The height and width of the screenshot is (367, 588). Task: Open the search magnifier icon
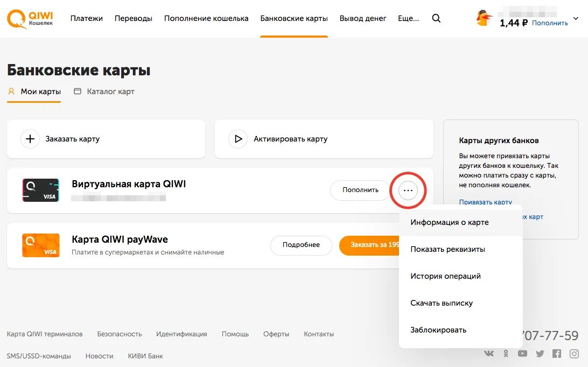click(x=436, y=18)
